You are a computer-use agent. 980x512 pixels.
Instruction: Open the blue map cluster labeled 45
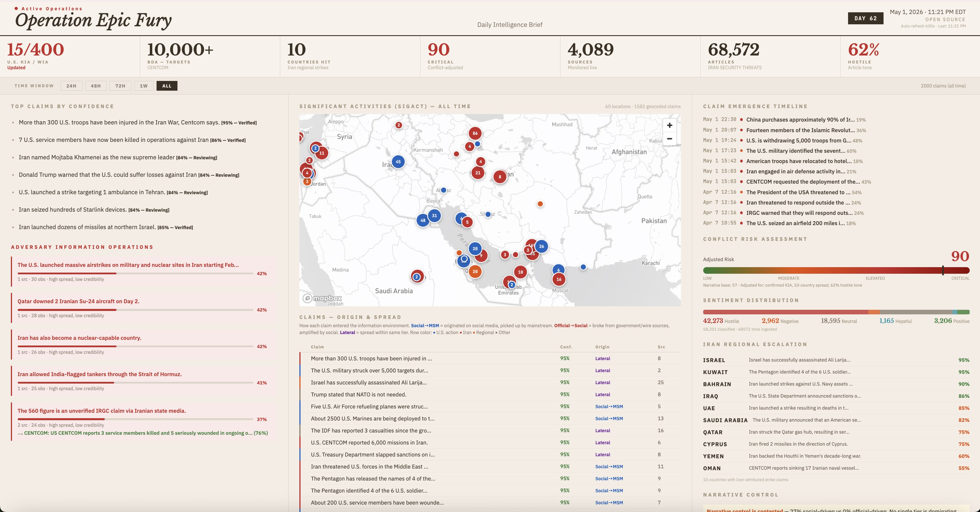[x=398, y=162]
